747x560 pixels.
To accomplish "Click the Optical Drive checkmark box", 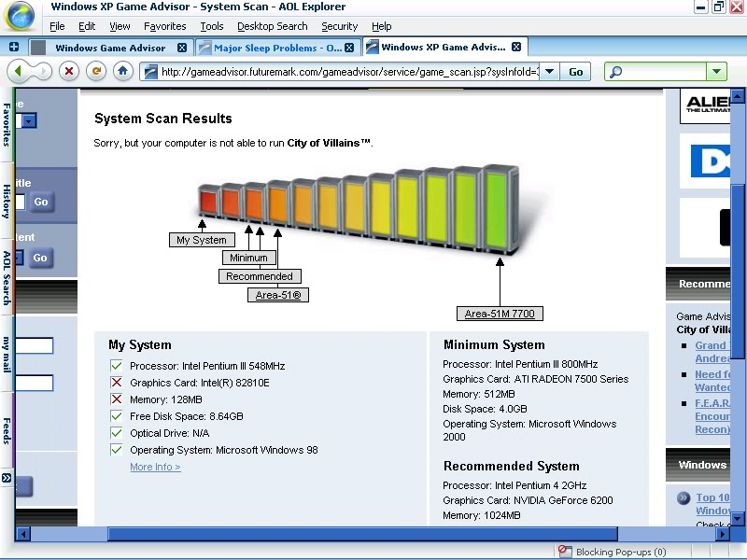I will [x=116, y=433].
